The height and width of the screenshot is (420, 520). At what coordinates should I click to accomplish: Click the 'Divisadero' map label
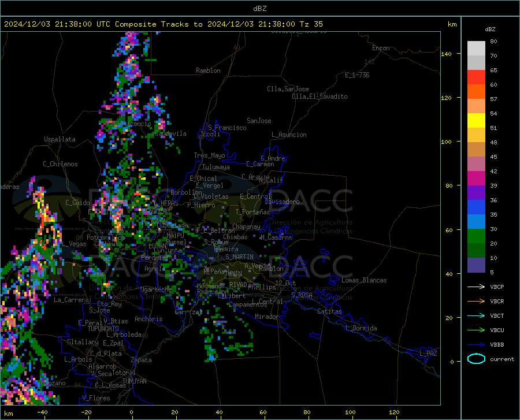(282, 202)
